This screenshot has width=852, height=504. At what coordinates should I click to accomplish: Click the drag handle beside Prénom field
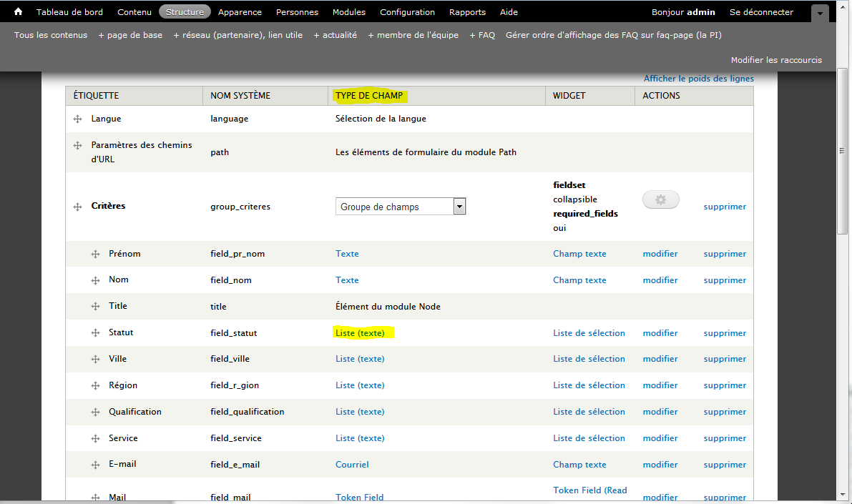coord(95,255)
